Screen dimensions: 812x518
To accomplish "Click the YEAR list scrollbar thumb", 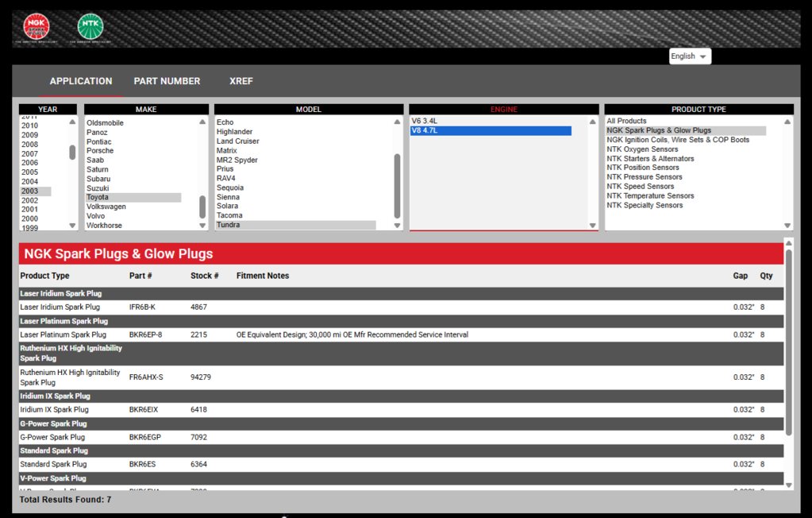I will [x=72, y=152].
